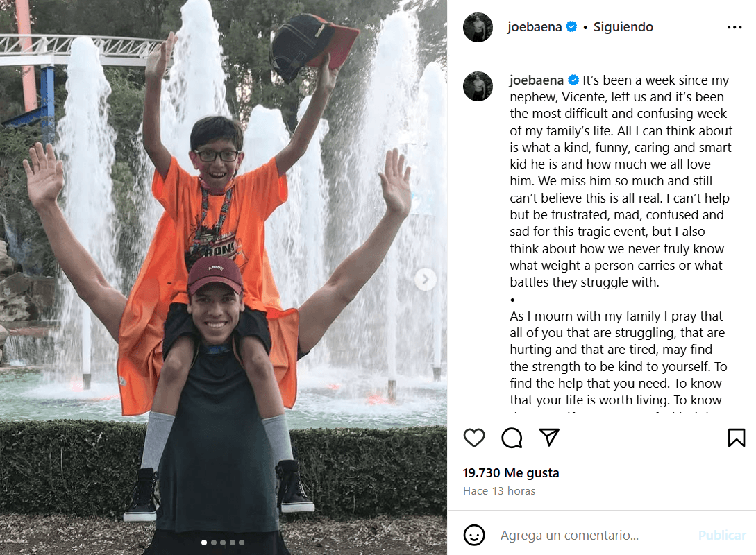The width and height of the screenshot is (756, 555).
Task: Click joebaena username in the caption
Action: [x=537, y=80]
